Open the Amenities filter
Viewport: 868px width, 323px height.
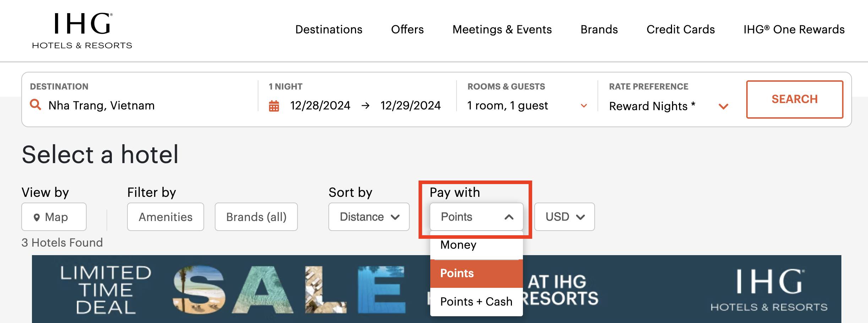click(165, 217)
